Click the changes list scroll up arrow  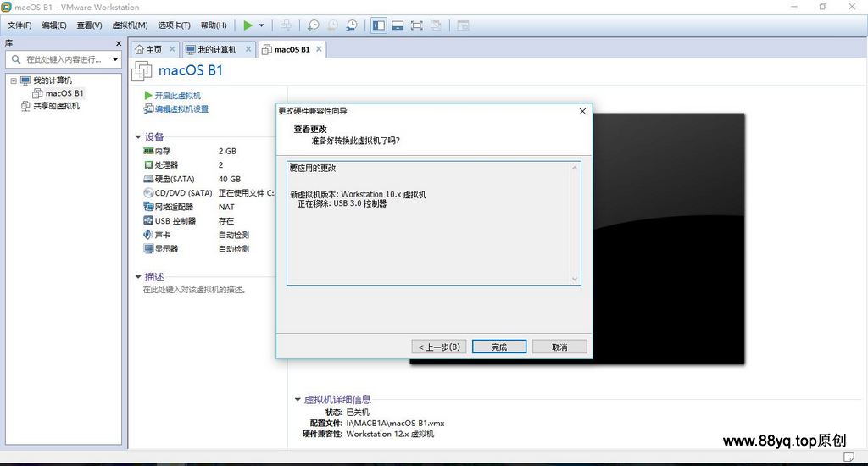point(575,168)
